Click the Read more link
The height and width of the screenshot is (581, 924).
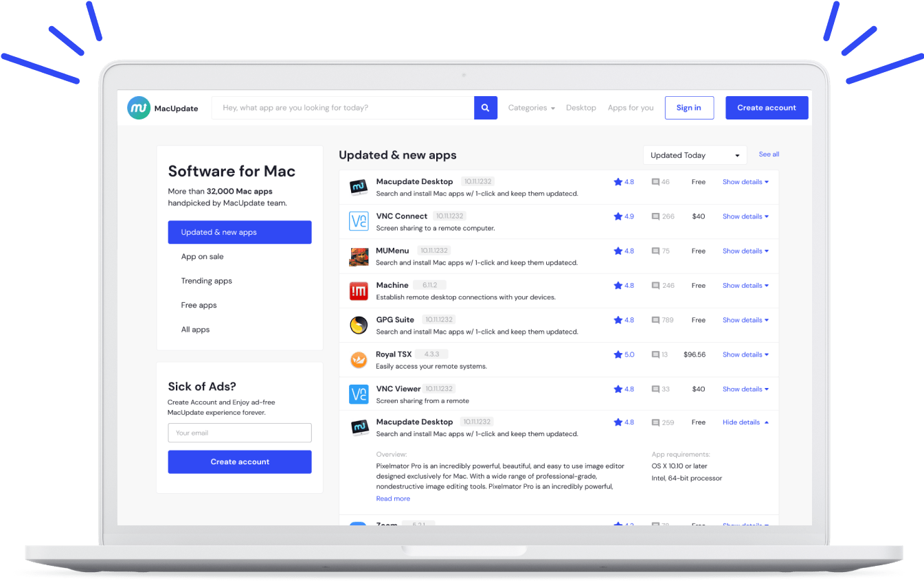(x=393, y=499)
